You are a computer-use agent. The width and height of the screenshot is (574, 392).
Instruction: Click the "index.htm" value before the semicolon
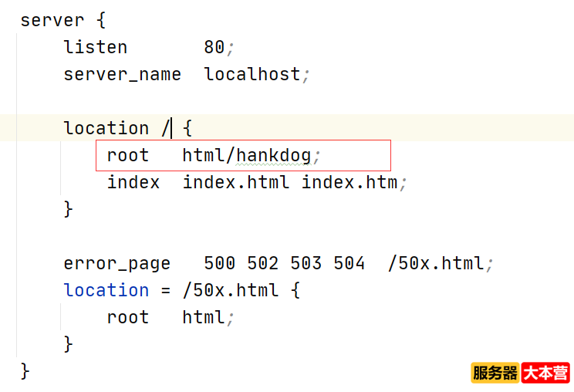tap(349, 183)
